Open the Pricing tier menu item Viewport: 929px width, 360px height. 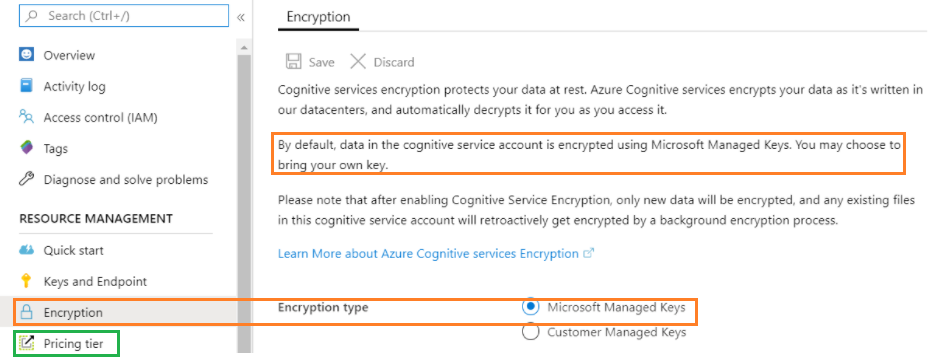[73, 343]
